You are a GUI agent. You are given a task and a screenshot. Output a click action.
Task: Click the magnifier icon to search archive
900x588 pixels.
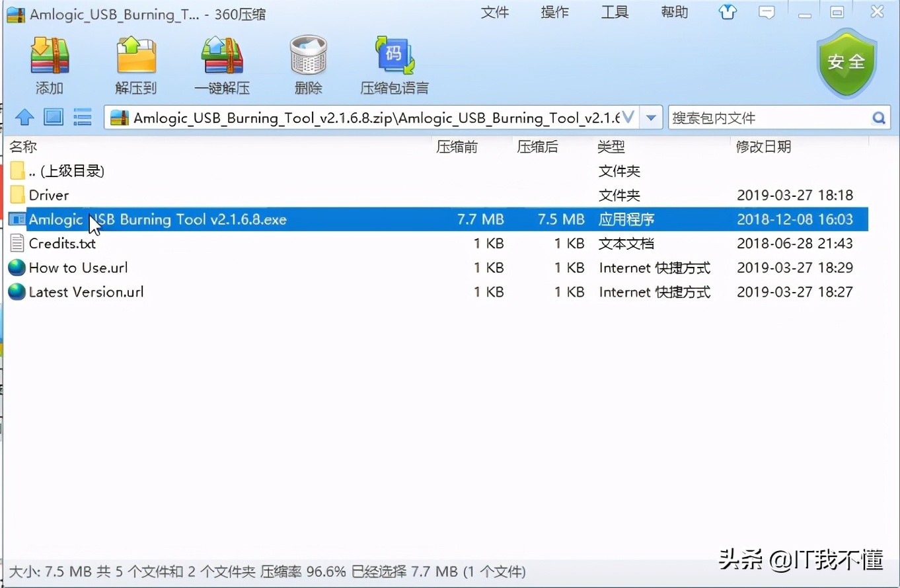(x=878, y=117)
